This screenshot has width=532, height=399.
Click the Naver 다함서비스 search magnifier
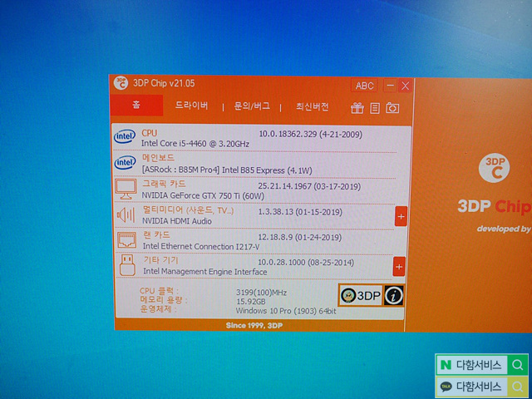[x=517, y=365]
